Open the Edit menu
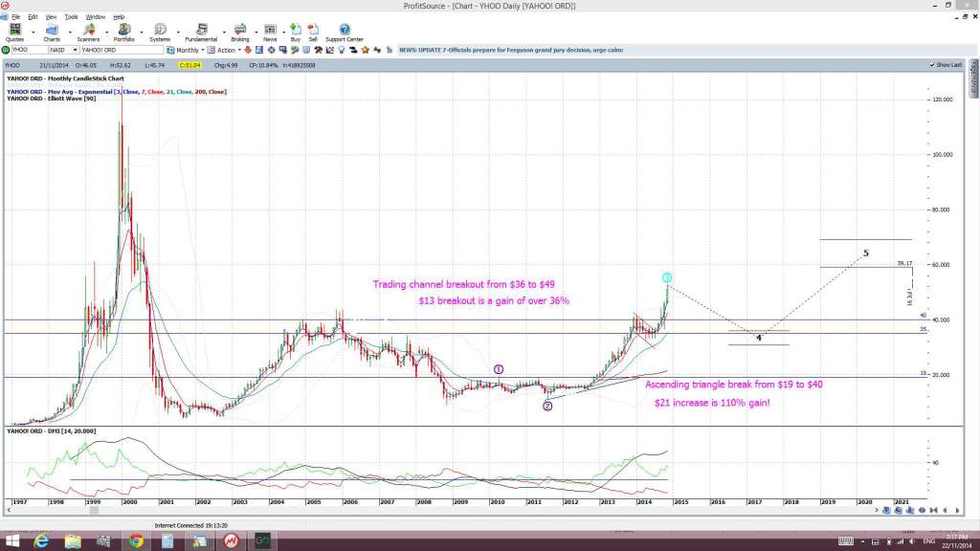 33,17
